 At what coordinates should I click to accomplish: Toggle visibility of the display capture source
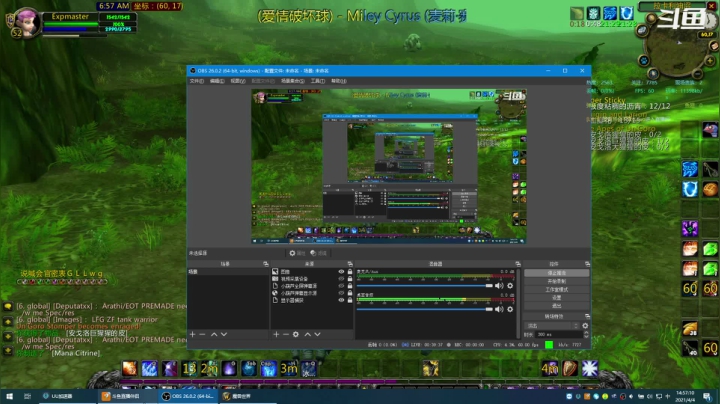tap(341, 300)
